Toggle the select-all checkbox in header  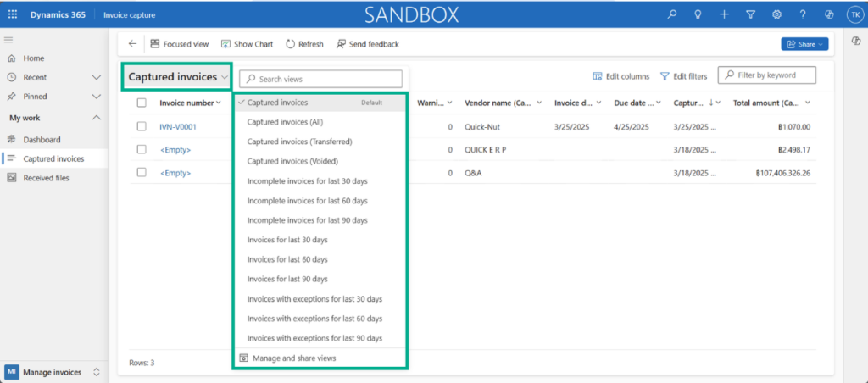[142, 103]
